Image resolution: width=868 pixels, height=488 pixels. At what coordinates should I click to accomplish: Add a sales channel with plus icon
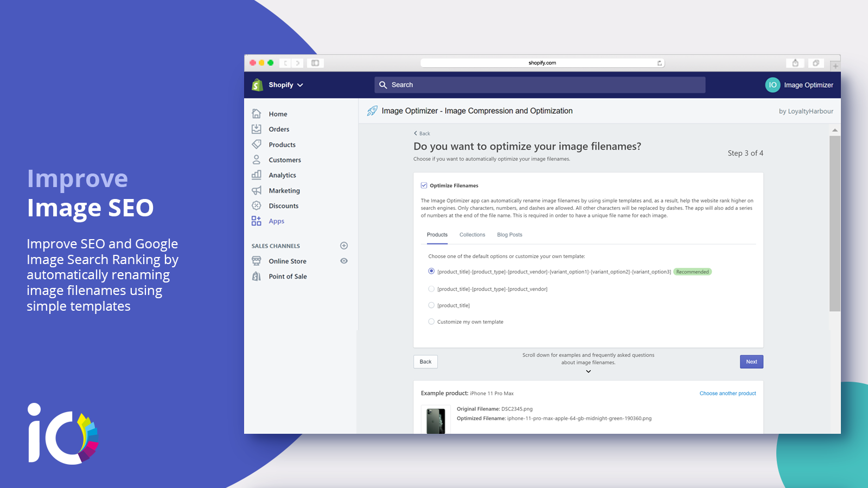click(x=344, y=246)
